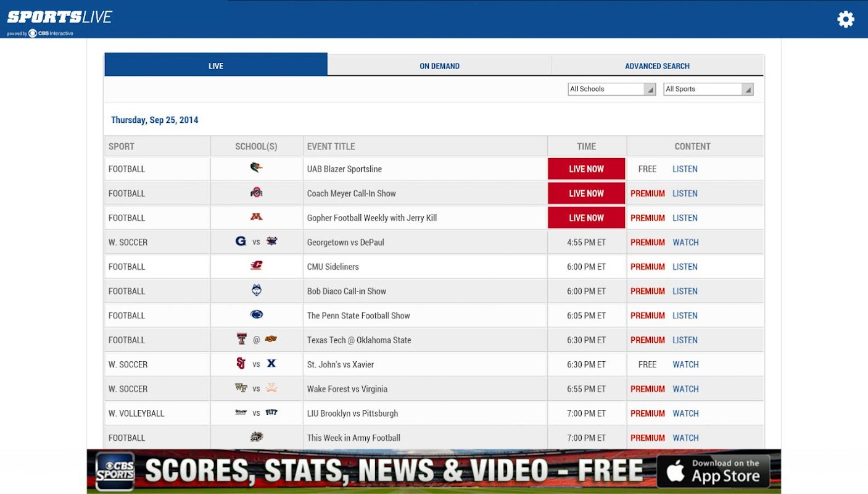Watch Georgetown vs DePaul
The height and width of the screenshot is (494, 868).
[685, 242]
